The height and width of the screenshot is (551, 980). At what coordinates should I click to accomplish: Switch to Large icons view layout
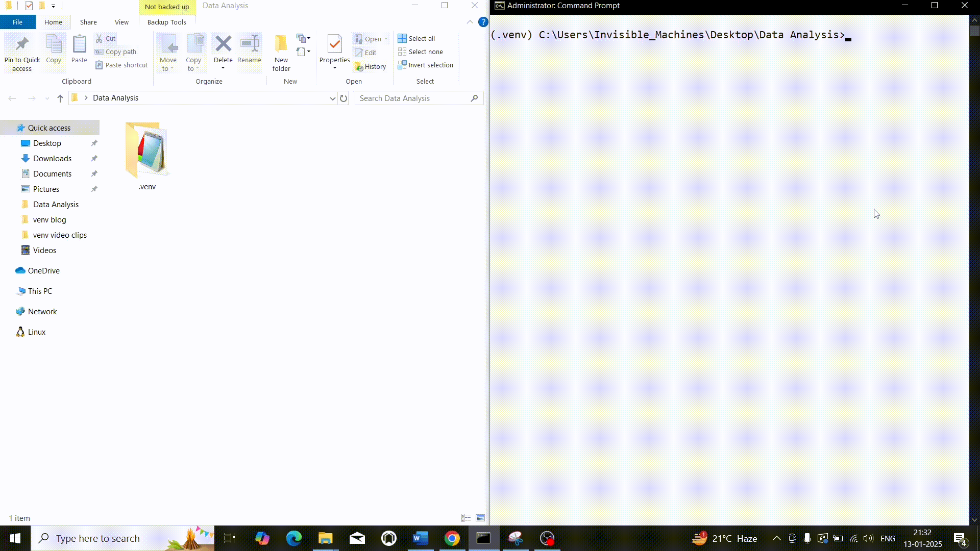(480, 518)
